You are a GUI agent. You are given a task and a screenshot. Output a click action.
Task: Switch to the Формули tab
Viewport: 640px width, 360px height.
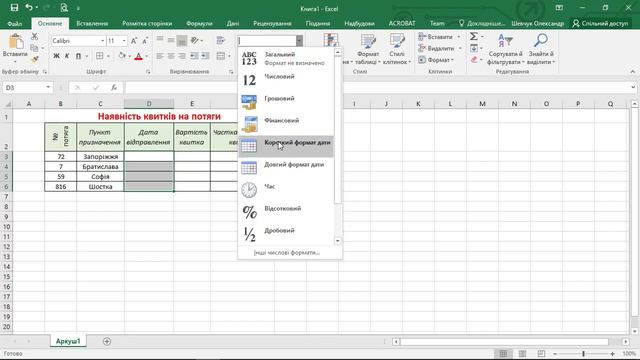199,24
